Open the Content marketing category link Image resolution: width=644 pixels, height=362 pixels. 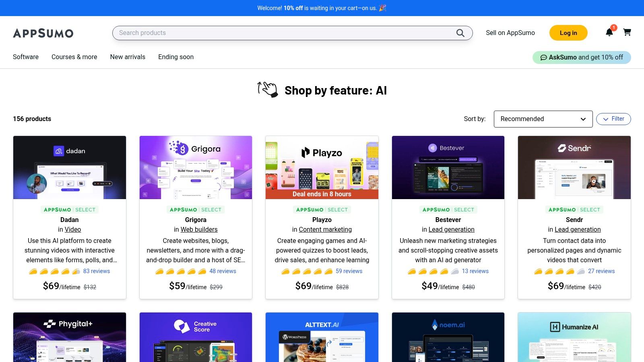tap(325, 230)
